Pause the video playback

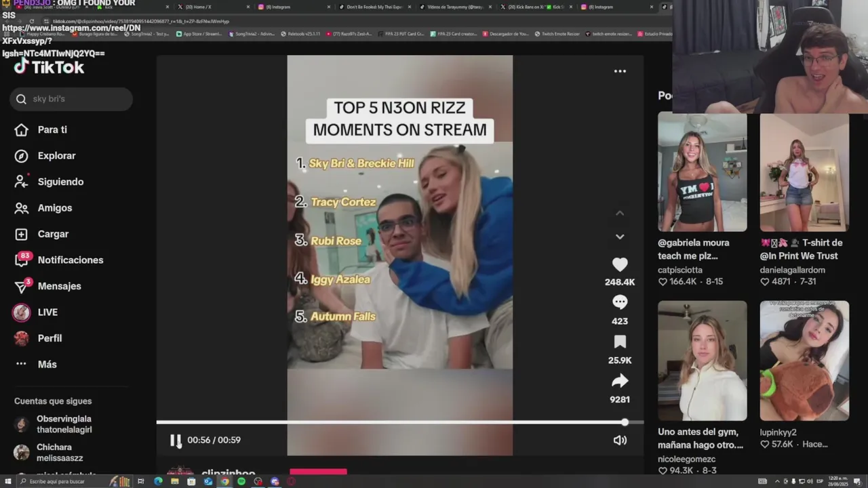pyautogui.click(x=176, y=441)
